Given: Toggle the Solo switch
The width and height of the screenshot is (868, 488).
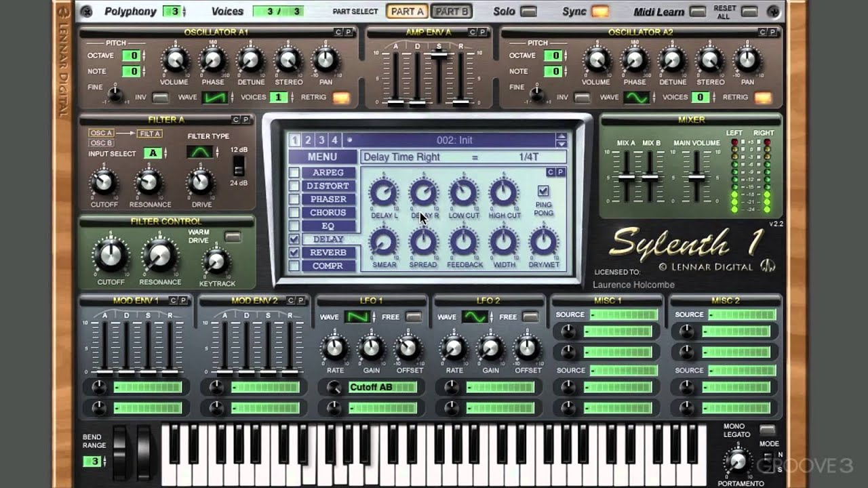Looking at the screenshot, I should (x=528, y=12).
